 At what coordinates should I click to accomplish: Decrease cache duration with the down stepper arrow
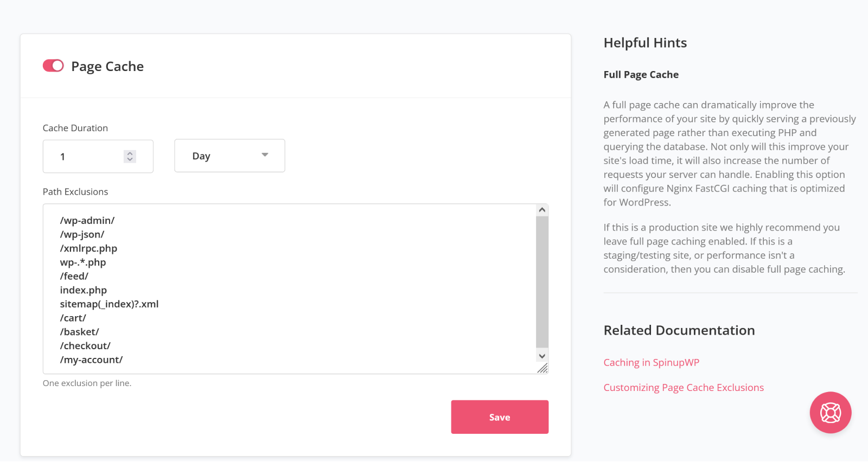[x=130, y=159]
